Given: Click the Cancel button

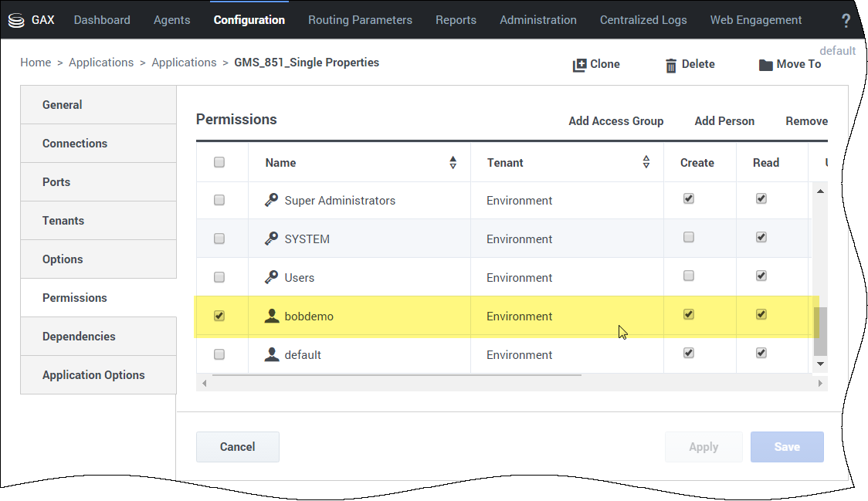Looking at the screenshot, I should 238,447.
